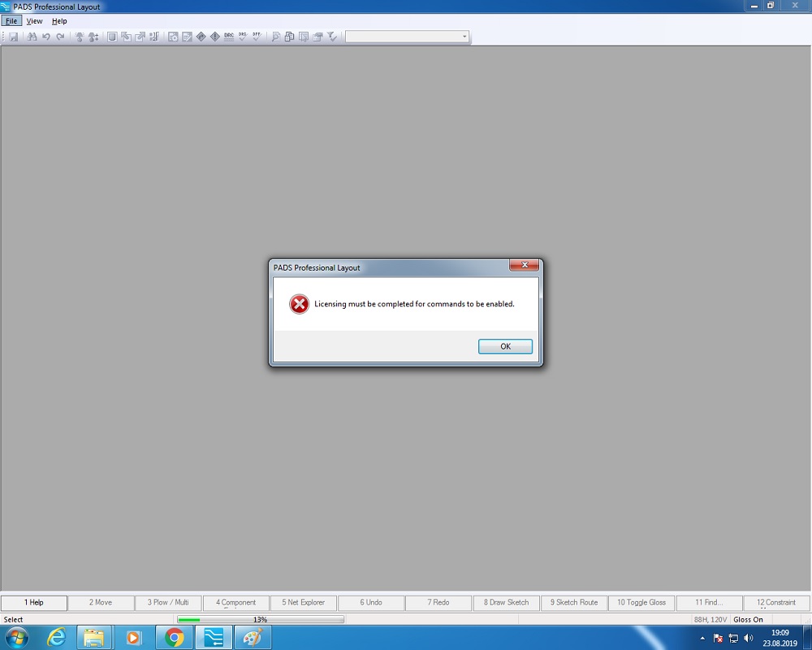Image resolution: width=812 pixels, height=650 pixels.
Task: Click the volume speaker tray icon
Action: click(748, 638)
